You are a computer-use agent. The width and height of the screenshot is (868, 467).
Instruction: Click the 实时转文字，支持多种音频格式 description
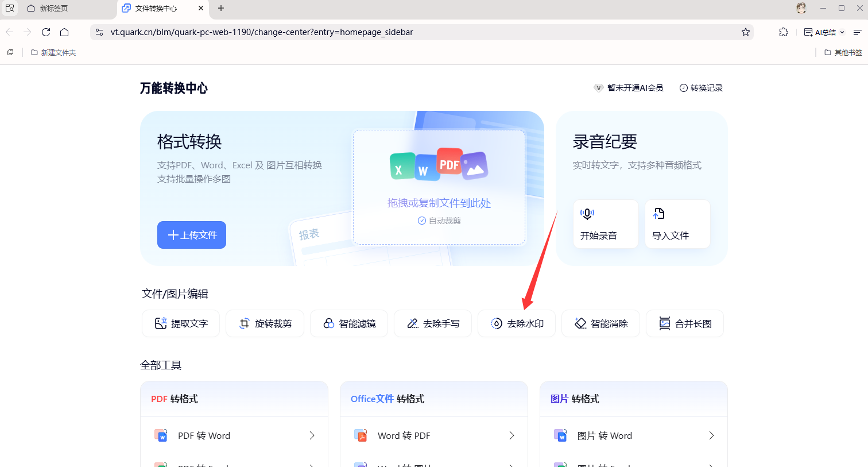coord(637,165)
